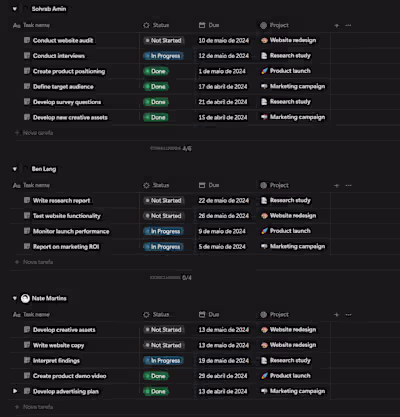Open page icon of Interpret findings

point(27,360)
